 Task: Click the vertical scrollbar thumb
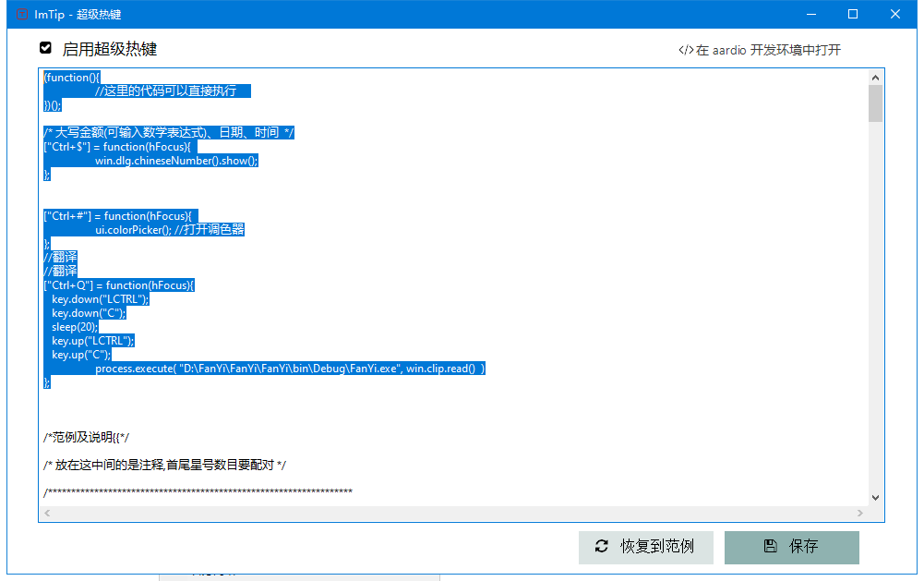[875, 103]
